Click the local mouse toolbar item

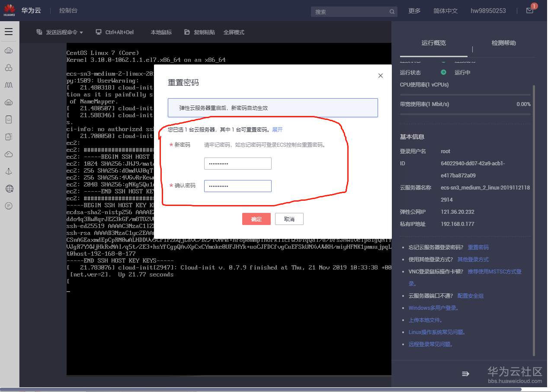pos(161,32)
